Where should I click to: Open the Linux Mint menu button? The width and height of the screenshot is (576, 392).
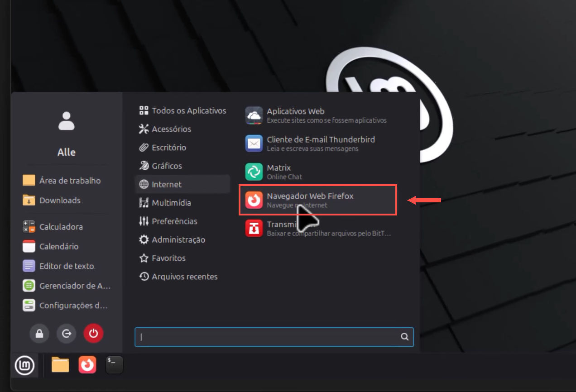click(x=24, y=365)
